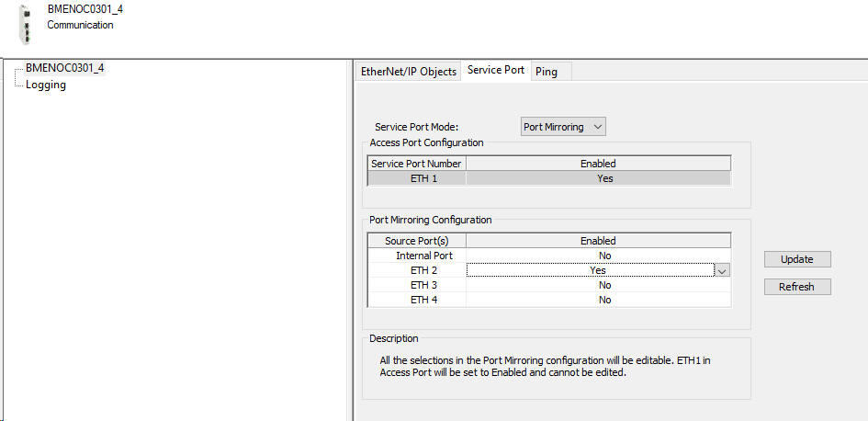Click the Refresh button
The width and height of the screenshot is (868, 421).
(x=797, y=287)
